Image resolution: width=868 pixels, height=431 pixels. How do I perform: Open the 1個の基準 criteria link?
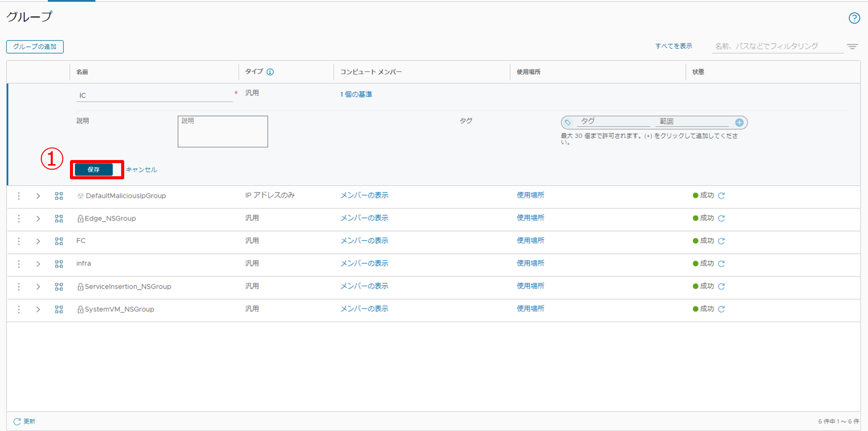[x=356, y=95]
